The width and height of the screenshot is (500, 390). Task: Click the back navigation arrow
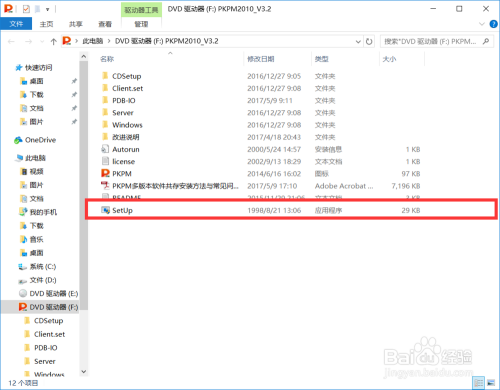click(x=11, y=41)
